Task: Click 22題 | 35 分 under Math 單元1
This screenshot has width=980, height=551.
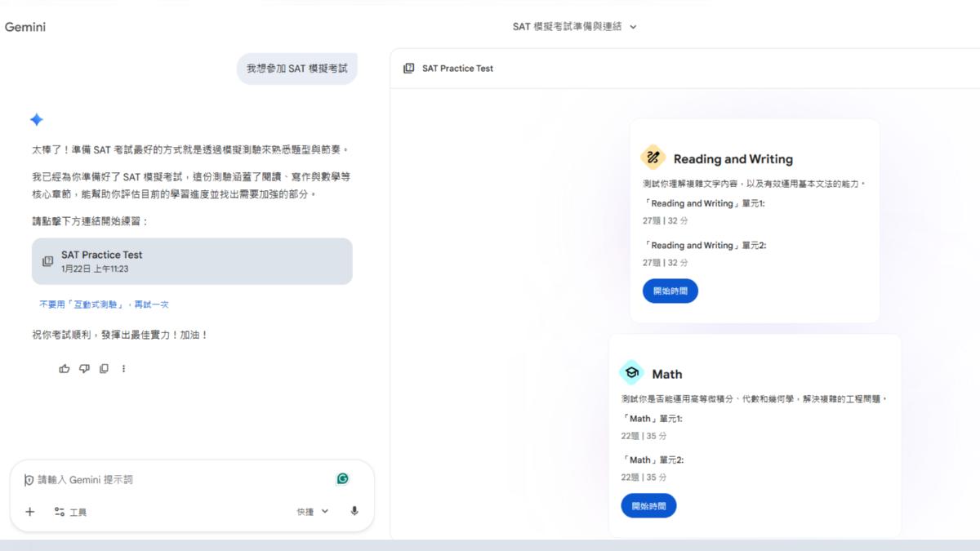Action: pyautogui.click(x=644, y=436)
